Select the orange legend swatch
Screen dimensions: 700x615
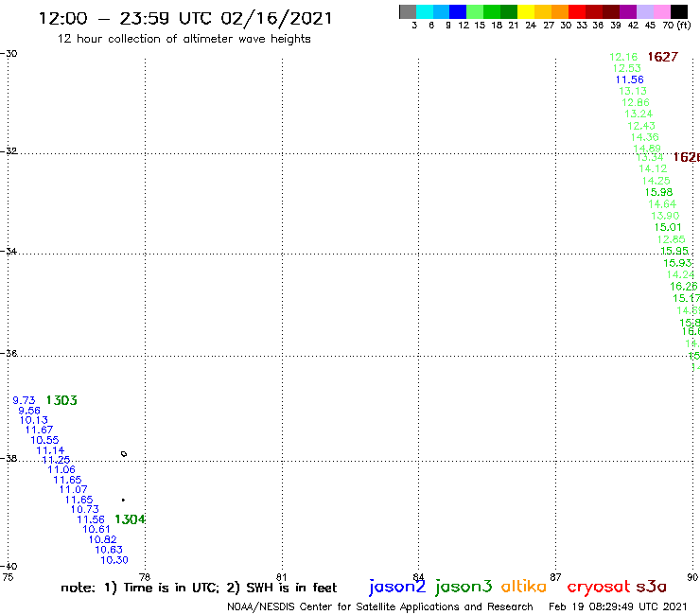(x=560, y=11)
